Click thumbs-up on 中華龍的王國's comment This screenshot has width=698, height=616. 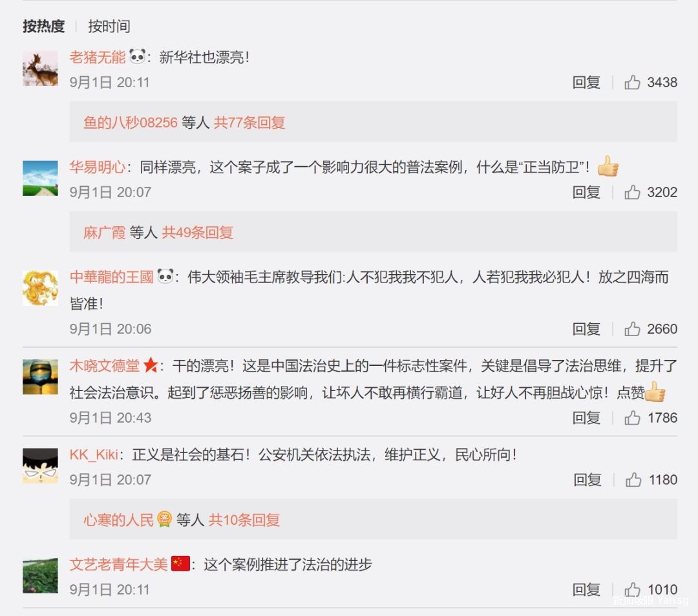click(631, 329)
